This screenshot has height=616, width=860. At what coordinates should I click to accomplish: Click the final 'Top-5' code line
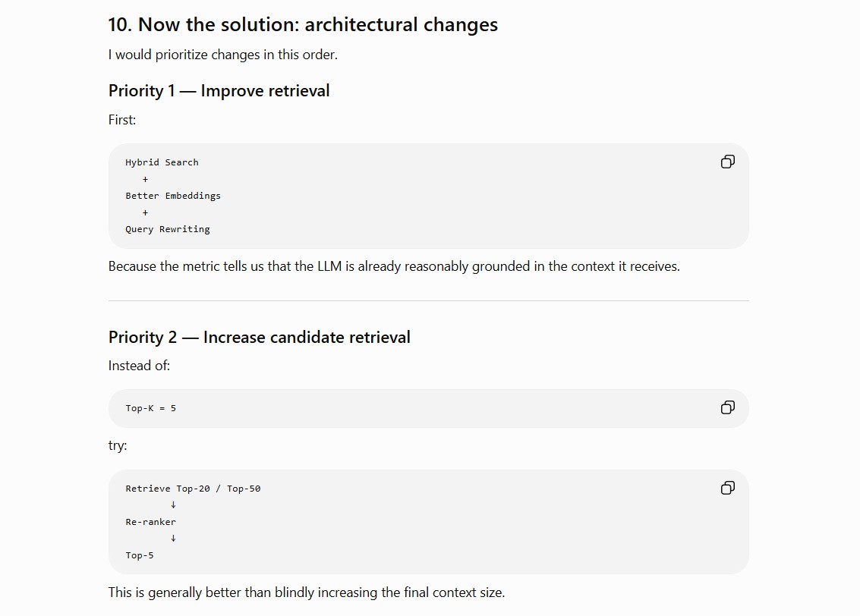click(140, 555)
